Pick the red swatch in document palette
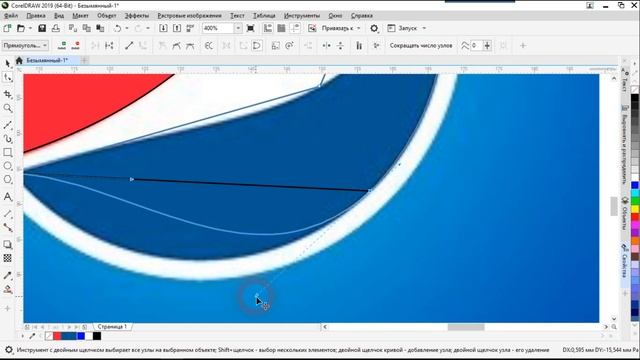The height and width of the screenshot is (360, 640). pyautogui.click(x=57, y=336)
